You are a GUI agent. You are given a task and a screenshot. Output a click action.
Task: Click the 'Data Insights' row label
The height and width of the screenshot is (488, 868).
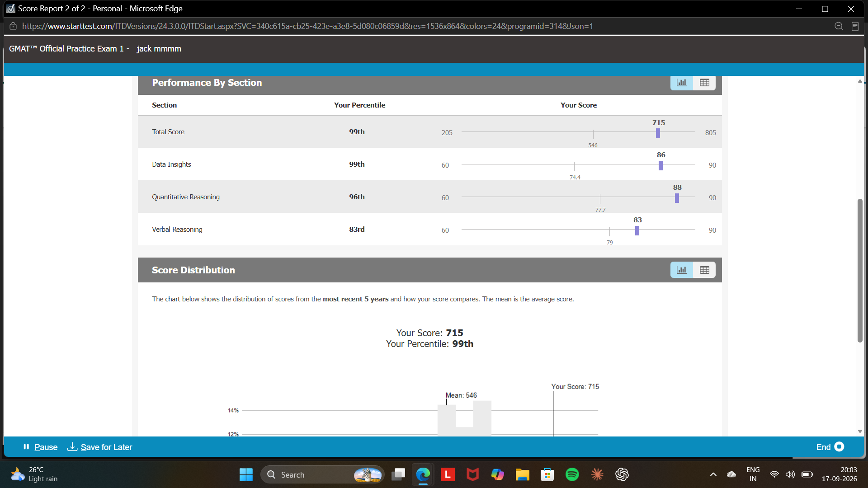(171, 164)
